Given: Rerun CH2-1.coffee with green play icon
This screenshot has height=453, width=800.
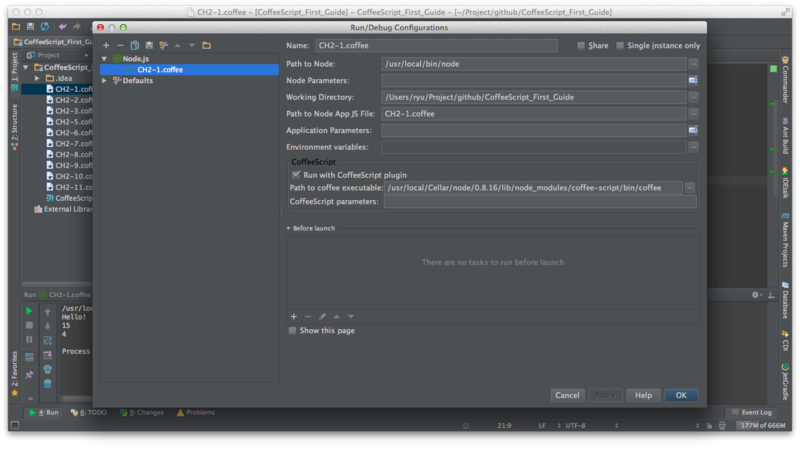Looking at the screenshot, I should 29,311.
